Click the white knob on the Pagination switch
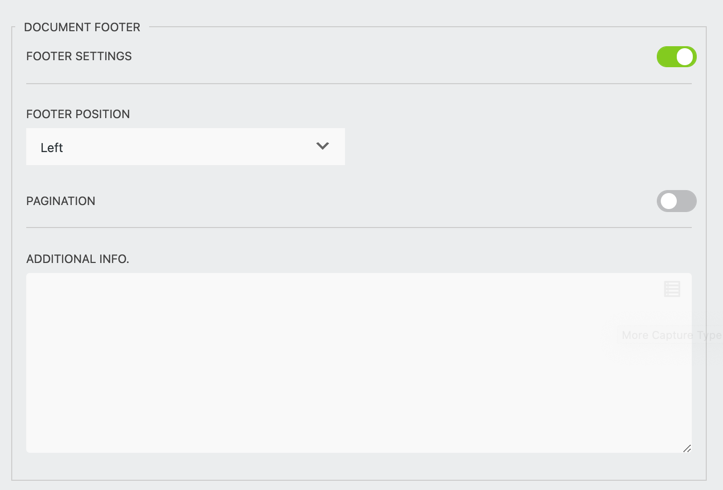The image size is (723, 490). coord(668,201)
